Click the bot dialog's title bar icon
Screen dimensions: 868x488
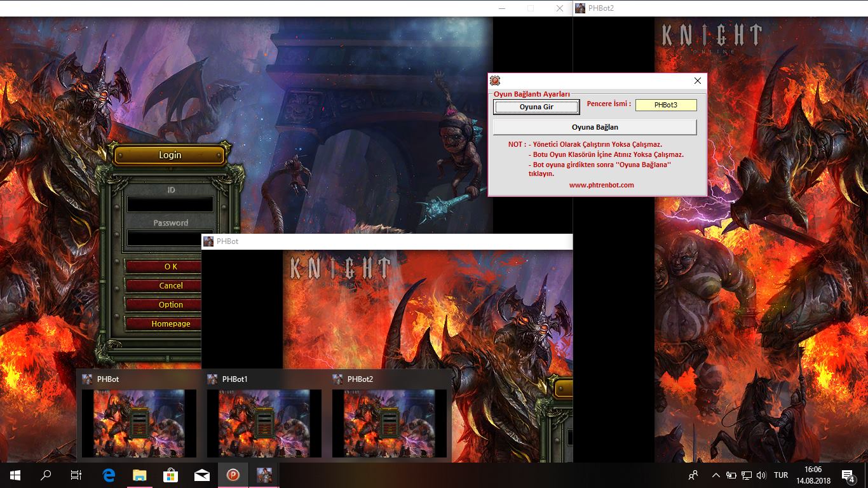coord(495,81)
